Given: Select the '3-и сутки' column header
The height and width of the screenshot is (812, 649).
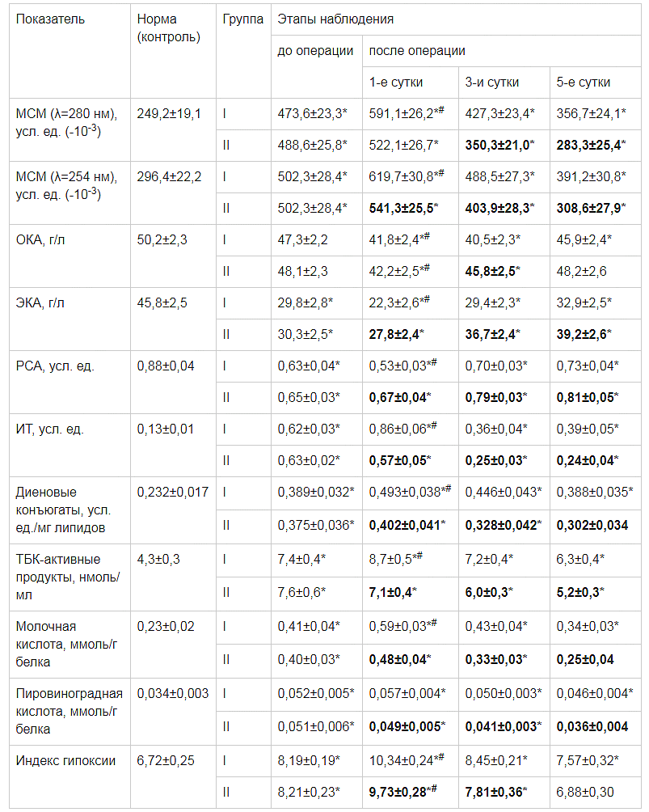Looking at the screenshot, I should click(492, 82).
